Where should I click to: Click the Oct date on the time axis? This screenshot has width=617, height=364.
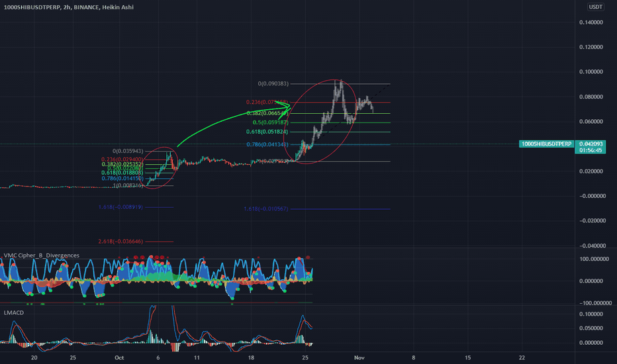[119, 357]
